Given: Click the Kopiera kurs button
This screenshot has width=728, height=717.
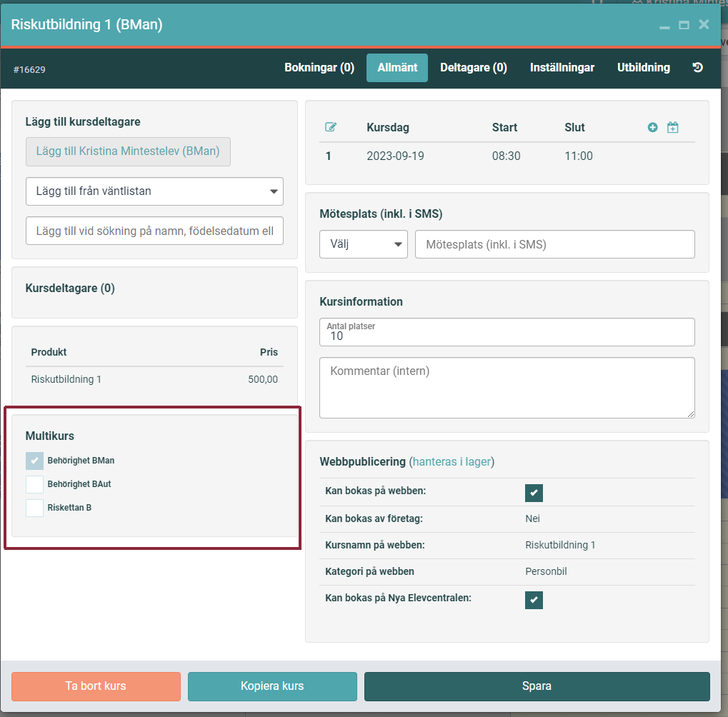Looking at the screenshot, I should (x=272, y=686).
